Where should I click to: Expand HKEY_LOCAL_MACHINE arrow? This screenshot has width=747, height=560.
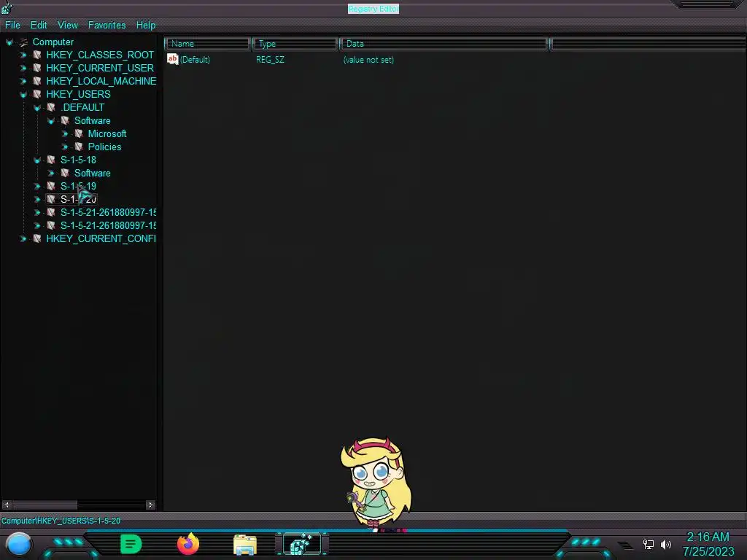[x=23, y=82]
